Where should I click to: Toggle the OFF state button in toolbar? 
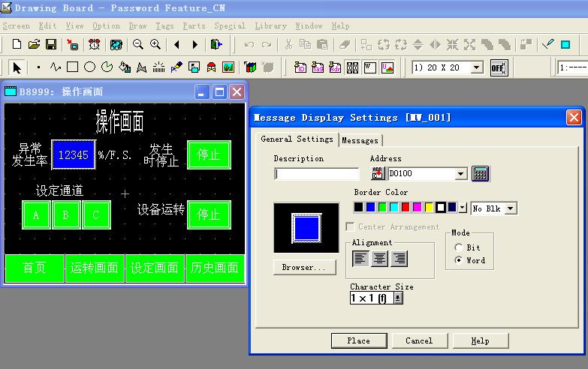coord(498,67)
